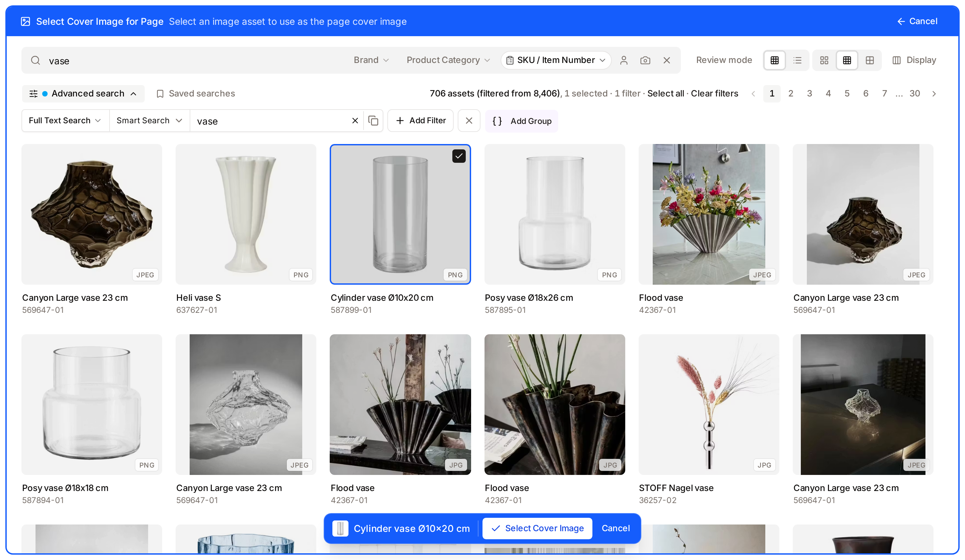Go to previous page arrow
Screen dimensions: 965x560
tap(753, 93)
